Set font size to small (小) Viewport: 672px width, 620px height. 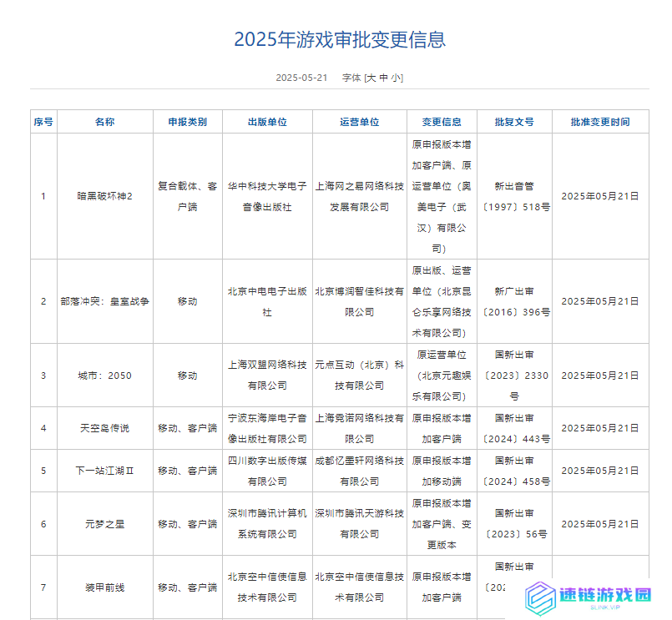[395, 78]
